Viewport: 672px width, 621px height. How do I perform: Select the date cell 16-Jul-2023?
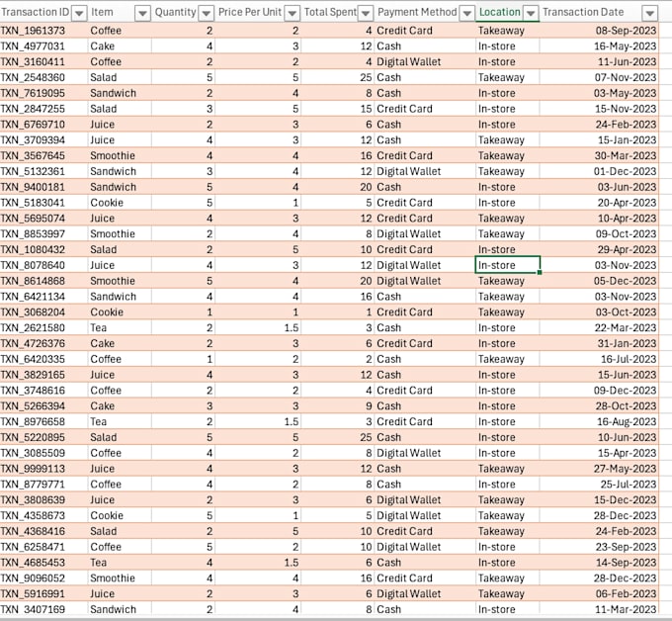click(x=599, y=359)
